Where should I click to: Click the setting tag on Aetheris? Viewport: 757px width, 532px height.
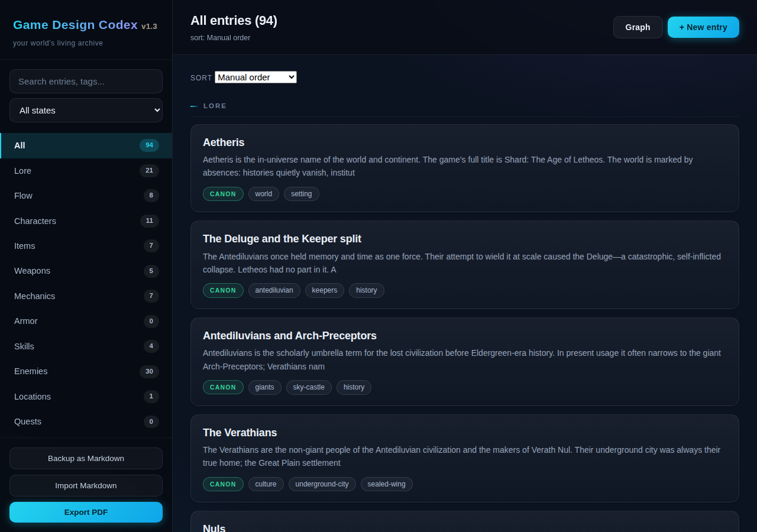(302, 194)
